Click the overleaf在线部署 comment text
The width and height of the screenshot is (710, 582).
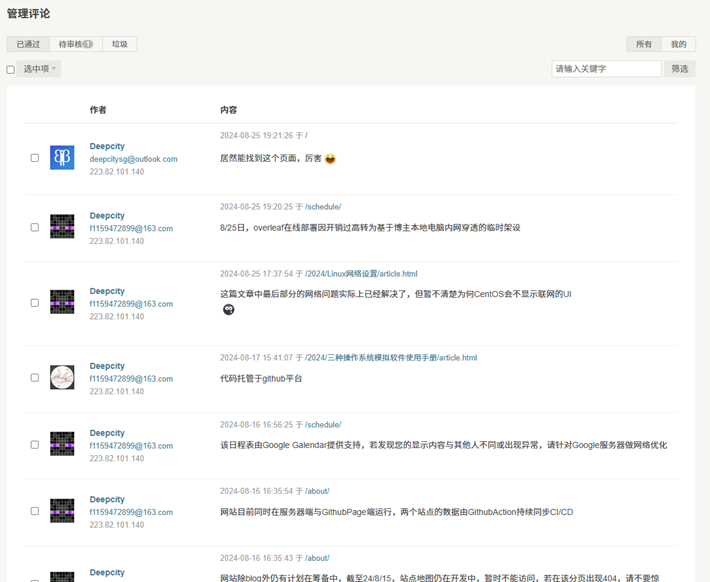pyautogui.click(x=370, y=227)
